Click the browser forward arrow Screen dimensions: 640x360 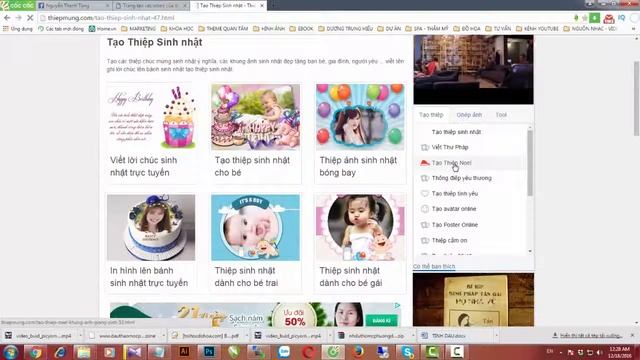(x=18, y=18)
